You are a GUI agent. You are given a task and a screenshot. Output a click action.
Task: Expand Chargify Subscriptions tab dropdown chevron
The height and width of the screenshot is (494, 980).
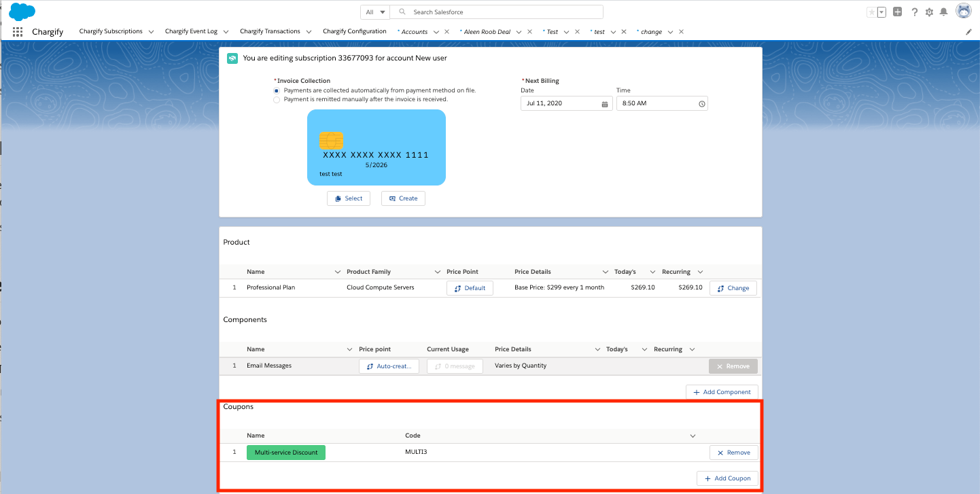click(151, 32)
